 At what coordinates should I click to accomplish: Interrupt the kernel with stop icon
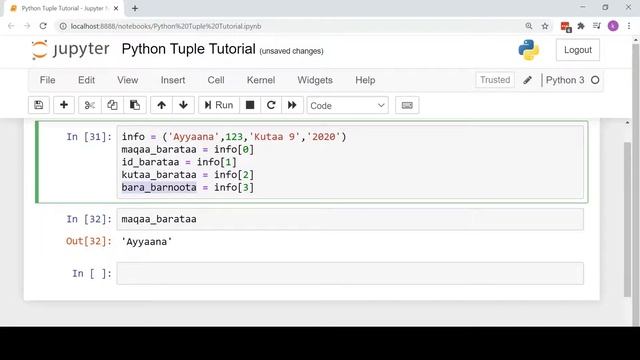[x=250, y=105]
